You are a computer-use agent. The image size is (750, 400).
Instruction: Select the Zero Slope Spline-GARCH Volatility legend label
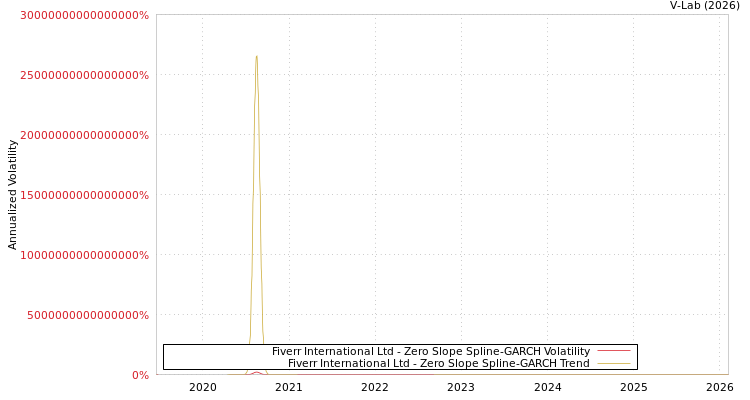[x=430, y=351]
